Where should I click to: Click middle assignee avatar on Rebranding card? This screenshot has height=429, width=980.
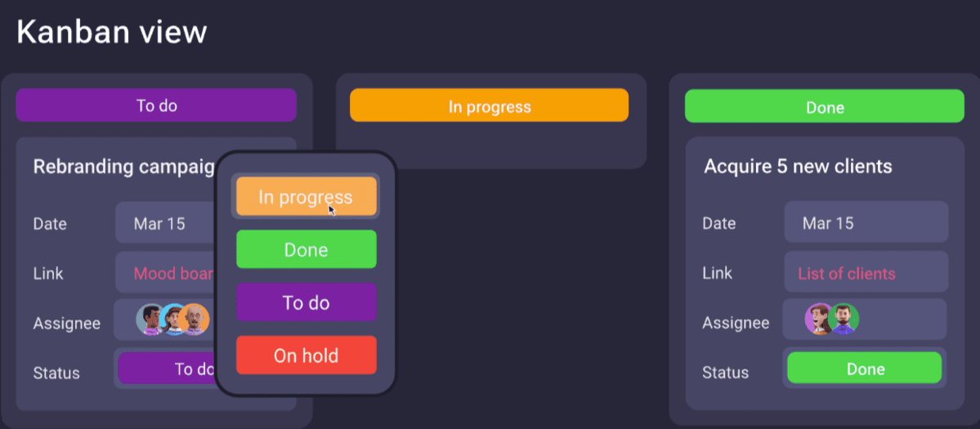173,320
